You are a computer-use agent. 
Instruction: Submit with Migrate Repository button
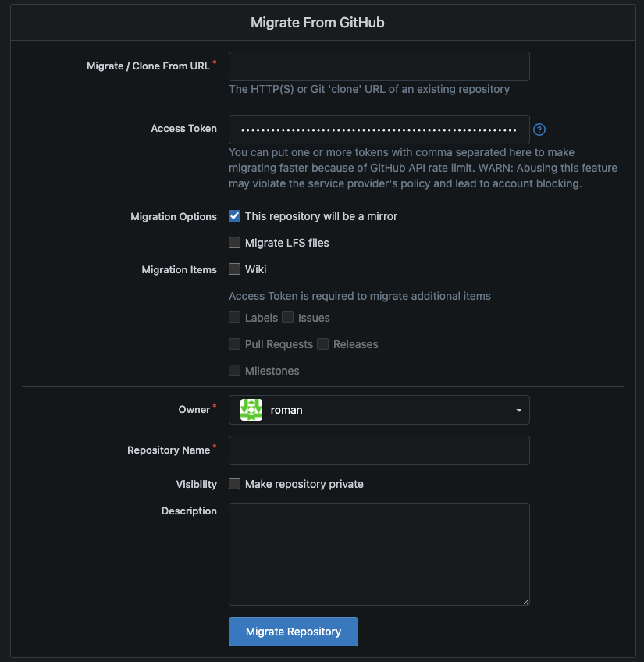(294, 632)
